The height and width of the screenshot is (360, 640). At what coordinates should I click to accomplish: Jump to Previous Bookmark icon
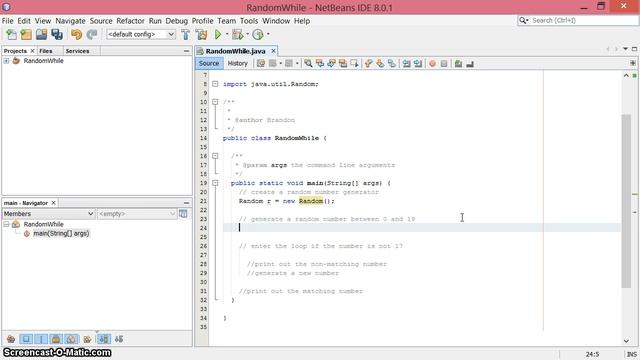click(369, 64)
